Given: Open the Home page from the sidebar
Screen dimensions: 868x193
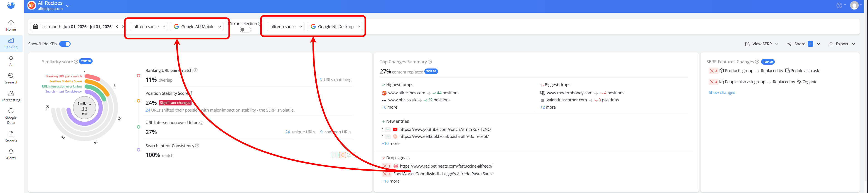Looking at the screenshot, I should click(11, 26).
